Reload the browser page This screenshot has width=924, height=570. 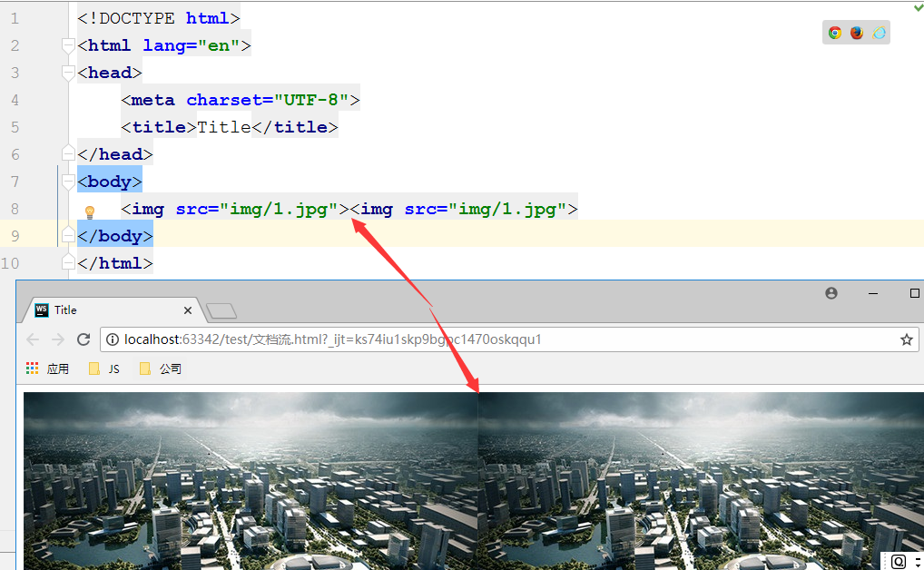(84, 339)
